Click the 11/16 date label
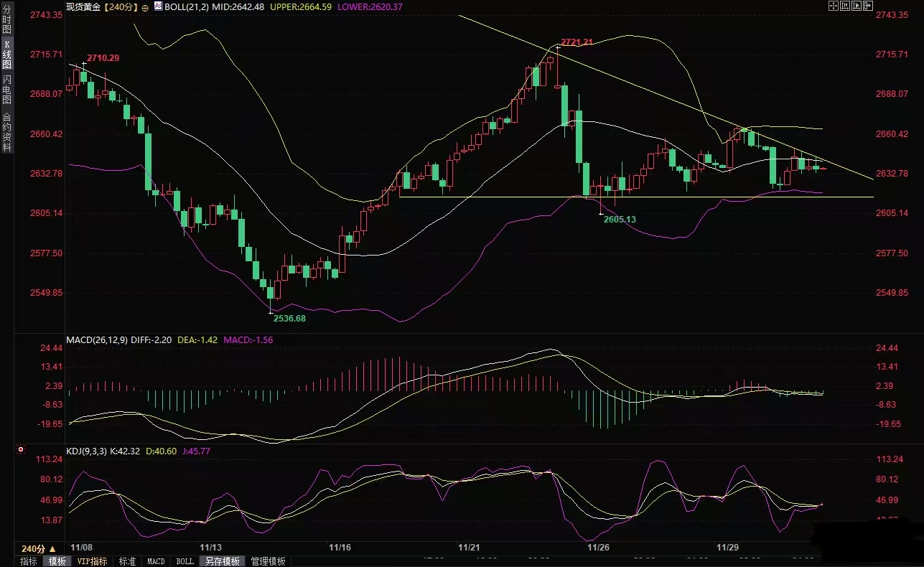The height and width of the screenshot is (567, 924). (x=340, y=547)
